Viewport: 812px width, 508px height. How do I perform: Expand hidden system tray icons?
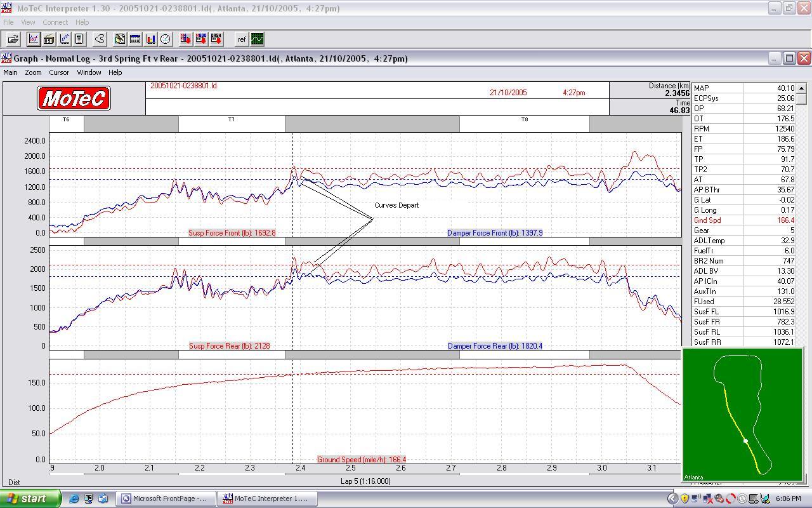[673, 498]
